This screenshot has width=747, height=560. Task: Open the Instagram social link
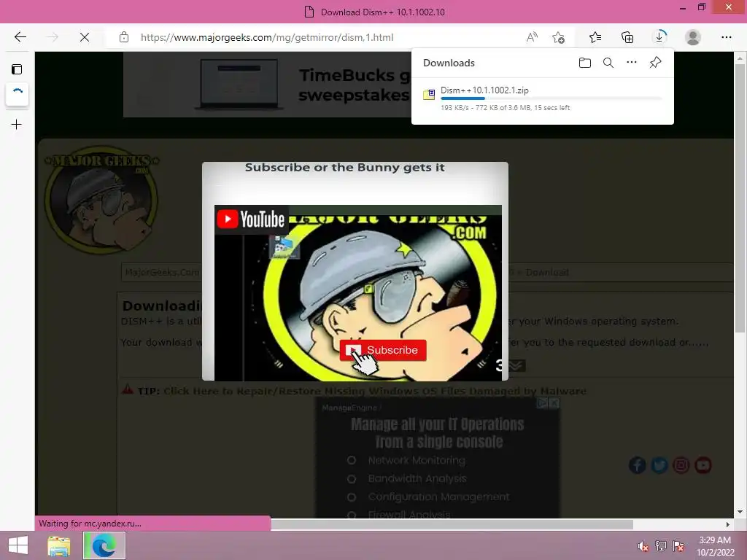[681, 464]
